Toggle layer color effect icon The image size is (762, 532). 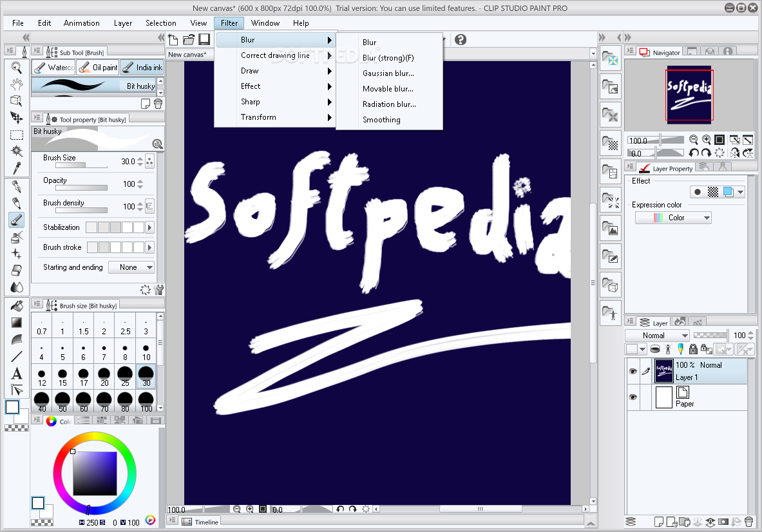(728, 192)
